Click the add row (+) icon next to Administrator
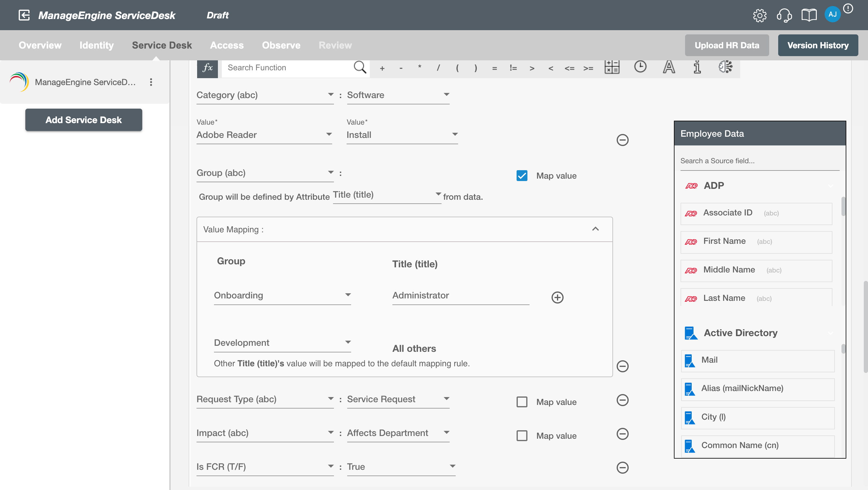Image resolution: width=868 pixels, height=490 pixels. click(x=556, y=297)
